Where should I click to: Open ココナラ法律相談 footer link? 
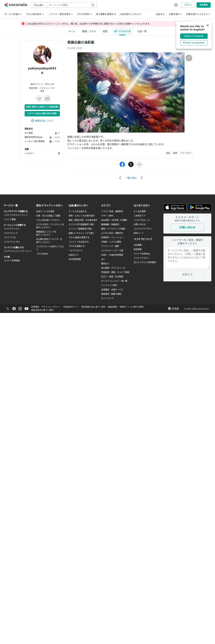click(12, 260)
